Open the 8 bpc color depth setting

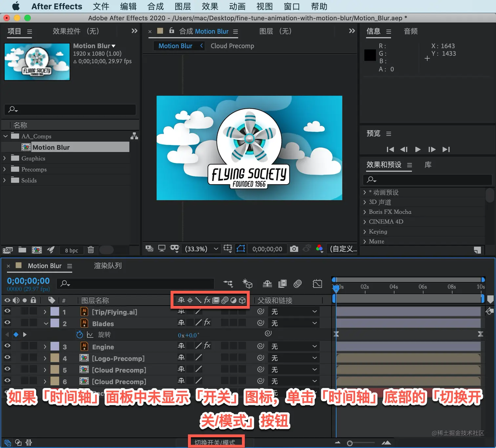point(72,250)
